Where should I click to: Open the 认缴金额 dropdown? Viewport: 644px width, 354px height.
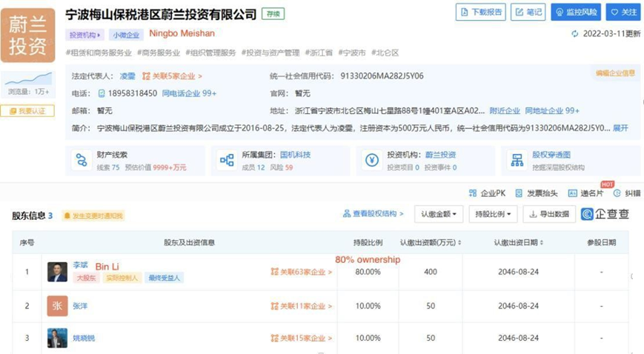coord(439,214)
